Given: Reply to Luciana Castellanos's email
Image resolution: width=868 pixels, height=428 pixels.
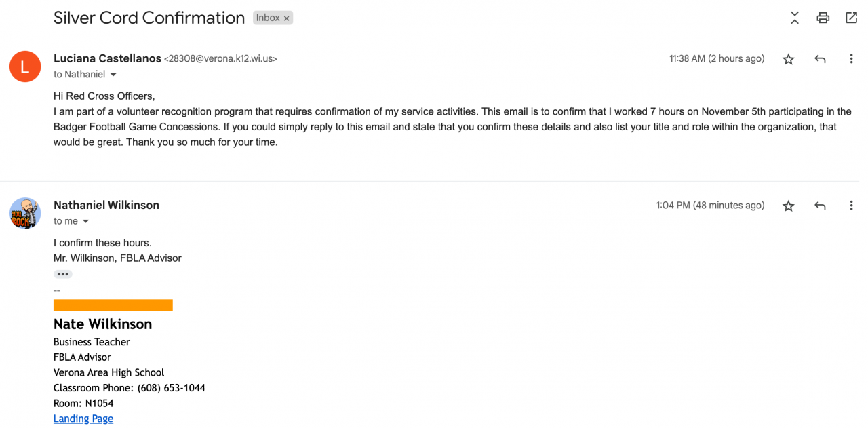Looking at the screenshot, I should click(x=820, y=59).
